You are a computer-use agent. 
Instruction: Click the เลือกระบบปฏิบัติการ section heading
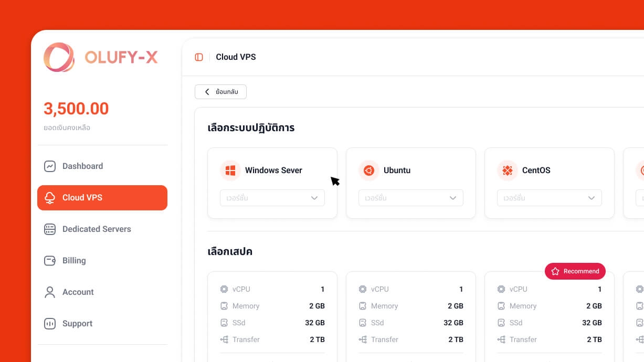tap(251, 127)
